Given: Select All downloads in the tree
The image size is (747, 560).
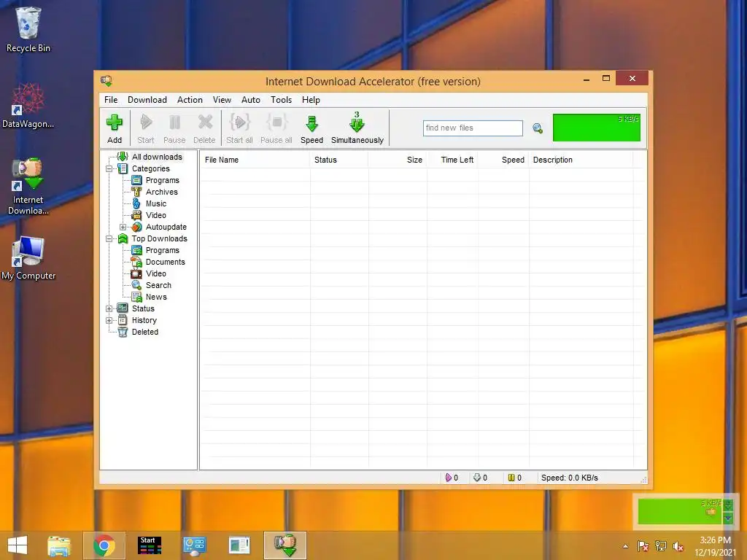Looking at the screenshot, I should coord(157,157).
